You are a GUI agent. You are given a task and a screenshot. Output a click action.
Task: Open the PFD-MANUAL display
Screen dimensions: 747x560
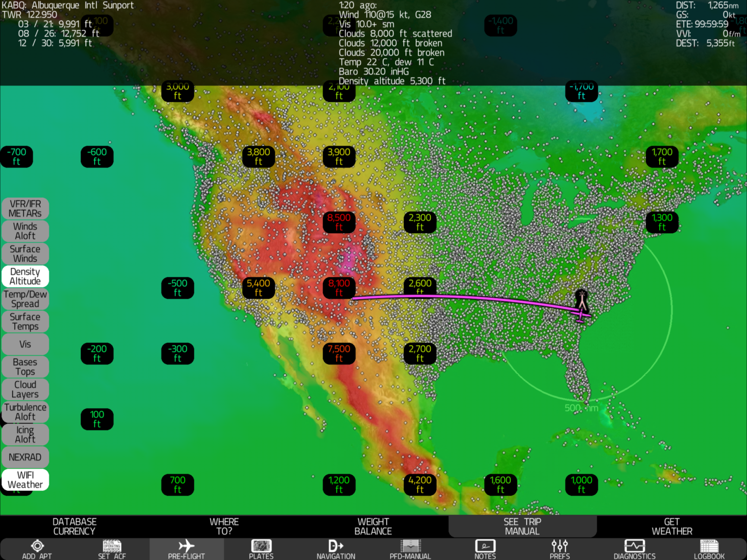click(410, 548)
